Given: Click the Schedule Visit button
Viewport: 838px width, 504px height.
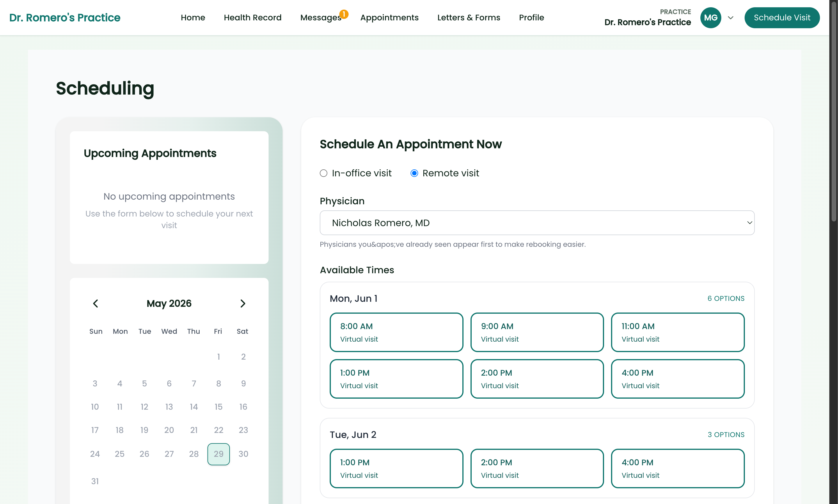Looking at the screenshot, I should pyautogui.click(x=782, y=18).
